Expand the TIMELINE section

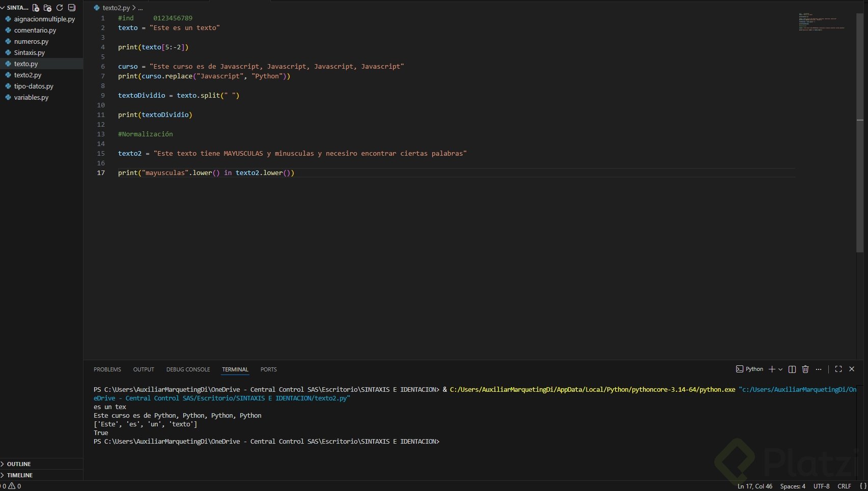[19, 475]
